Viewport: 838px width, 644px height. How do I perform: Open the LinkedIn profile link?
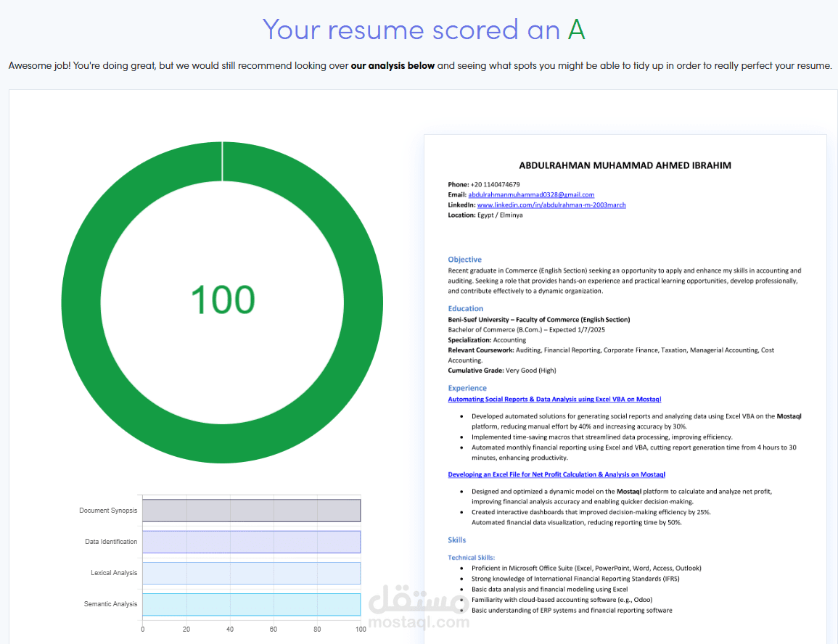552,205
